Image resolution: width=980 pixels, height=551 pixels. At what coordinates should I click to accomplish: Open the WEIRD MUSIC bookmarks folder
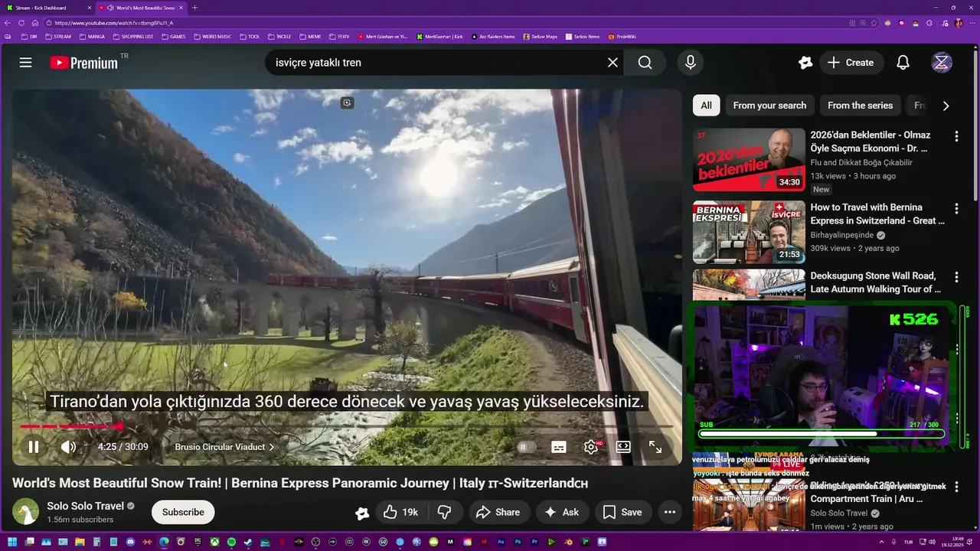pyautogui.click(x=212, y=36)
